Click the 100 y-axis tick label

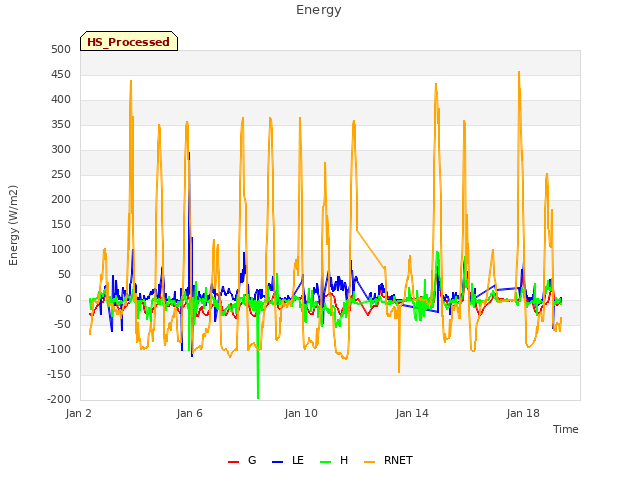pos(61,250)
